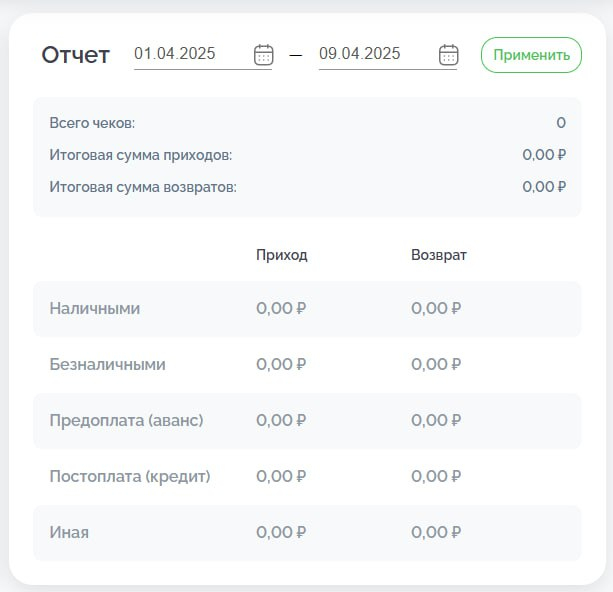
Task: Click the Возврат column header
Action: 439,255
